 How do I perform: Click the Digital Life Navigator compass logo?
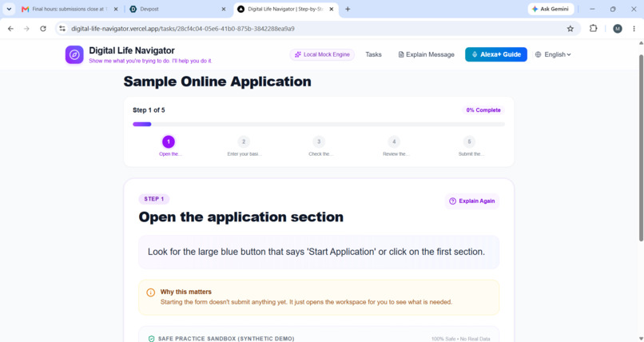click(x=74, y=54)
